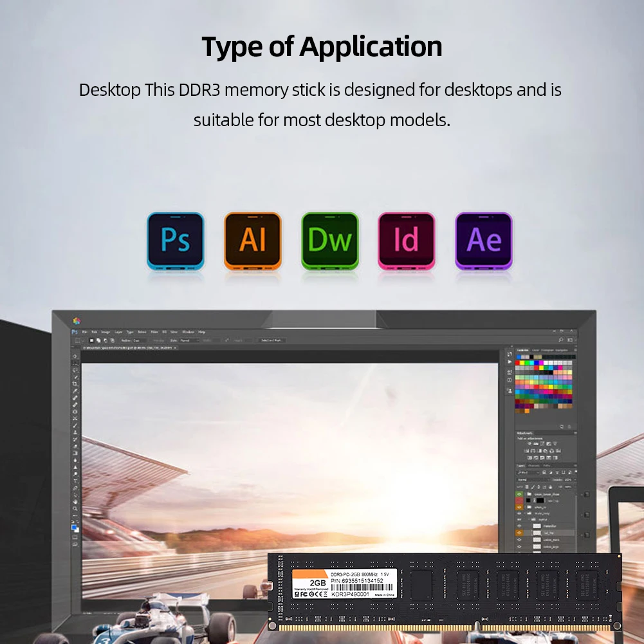Open the Swatches panel flyout menu
Viewport: 644px width, 644px height.
coord(575,351)
